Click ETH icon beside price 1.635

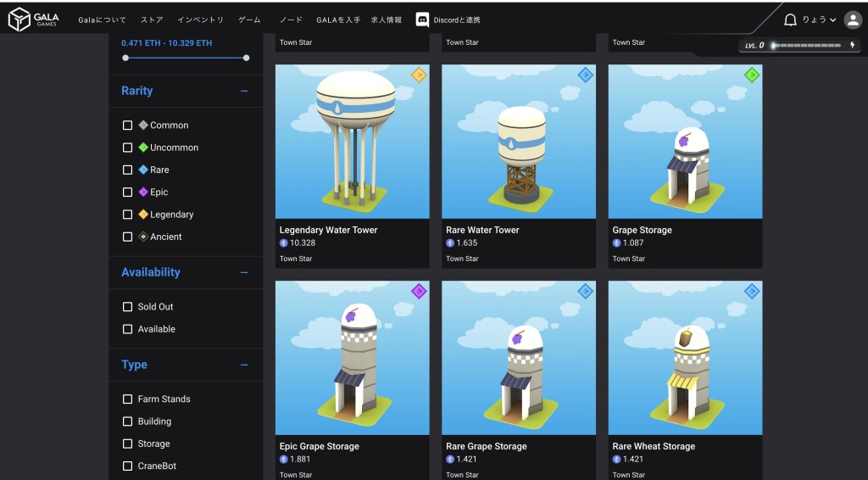tap(450, 243)
